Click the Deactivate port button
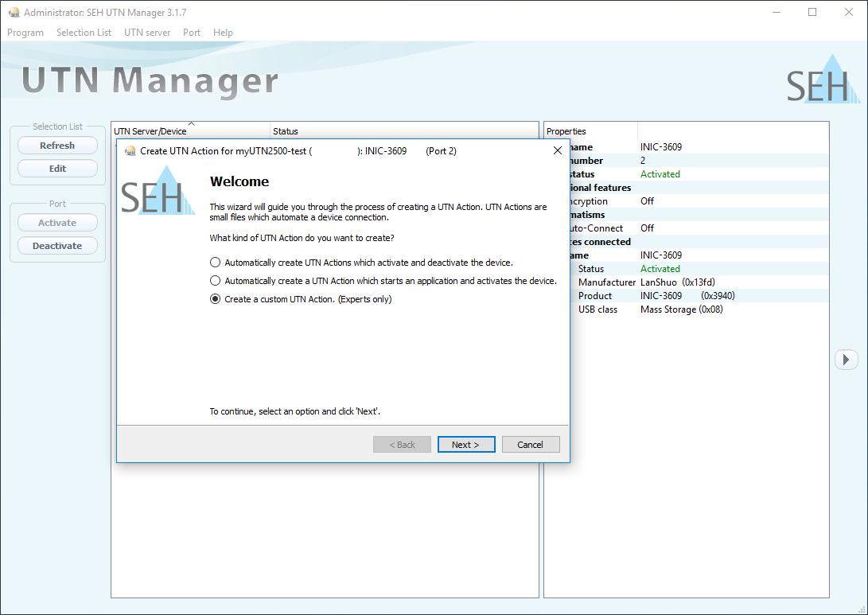 click(x=57, y=246)
